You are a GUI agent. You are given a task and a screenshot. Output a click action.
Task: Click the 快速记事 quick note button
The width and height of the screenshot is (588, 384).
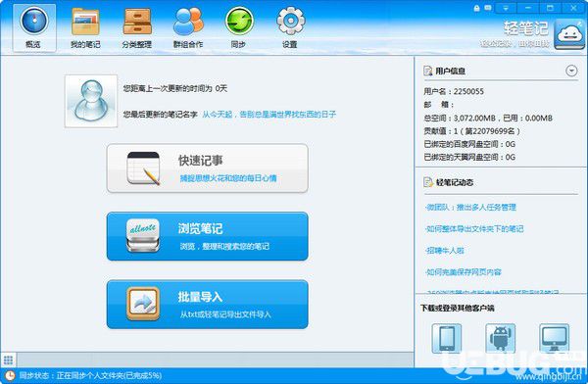pos(208,168)
